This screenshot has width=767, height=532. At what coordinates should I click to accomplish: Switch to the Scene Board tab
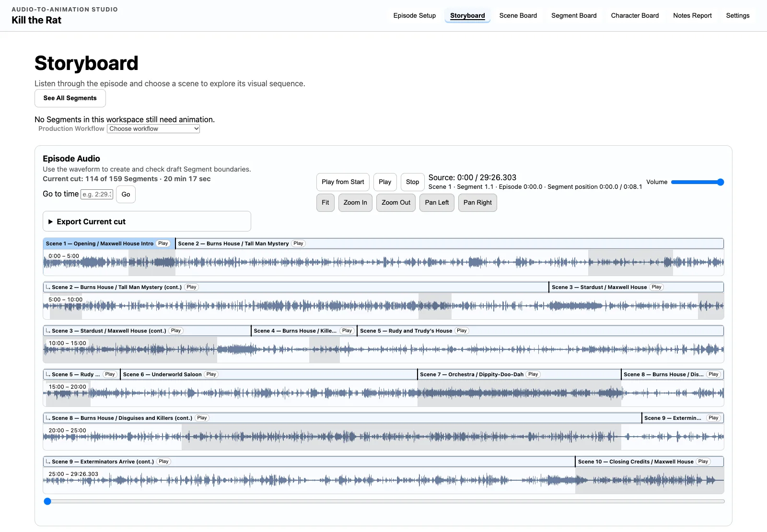pos(518,15)
